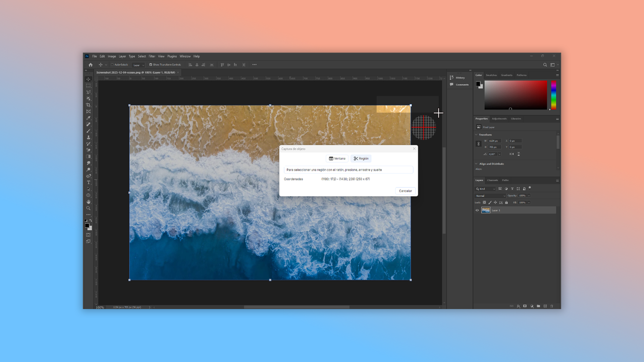The height and width of the screenshot is (362, 644).
Task: Select the Crop tool
Action: click(89, 105)
